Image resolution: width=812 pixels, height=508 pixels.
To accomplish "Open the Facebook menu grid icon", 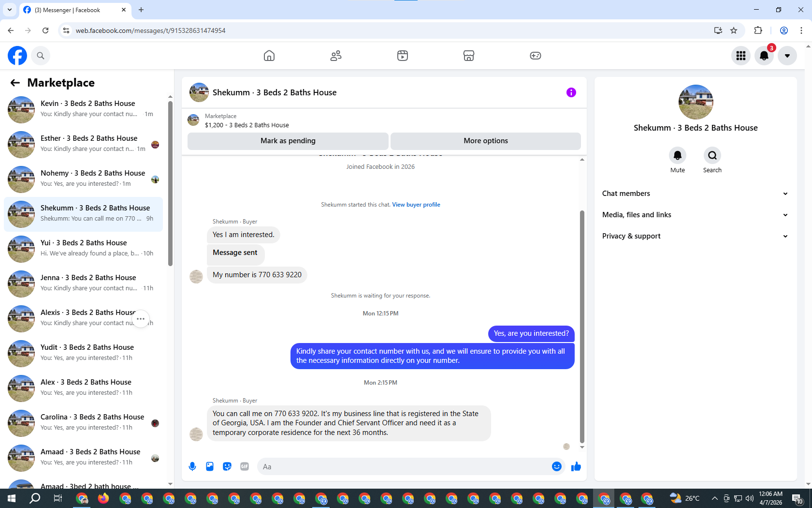I will click(741, 56).
